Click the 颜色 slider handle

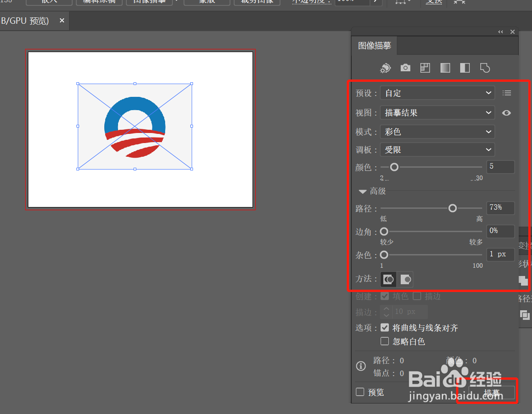click(x=394, y=167)
